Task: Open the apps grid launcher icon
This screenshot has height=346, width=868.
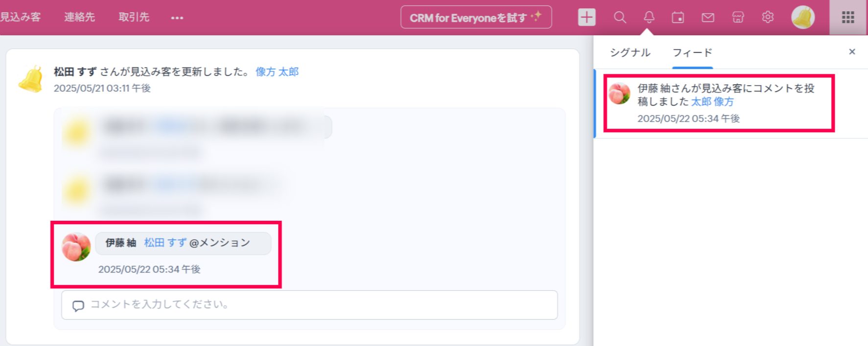Action: tap(848, 18)
